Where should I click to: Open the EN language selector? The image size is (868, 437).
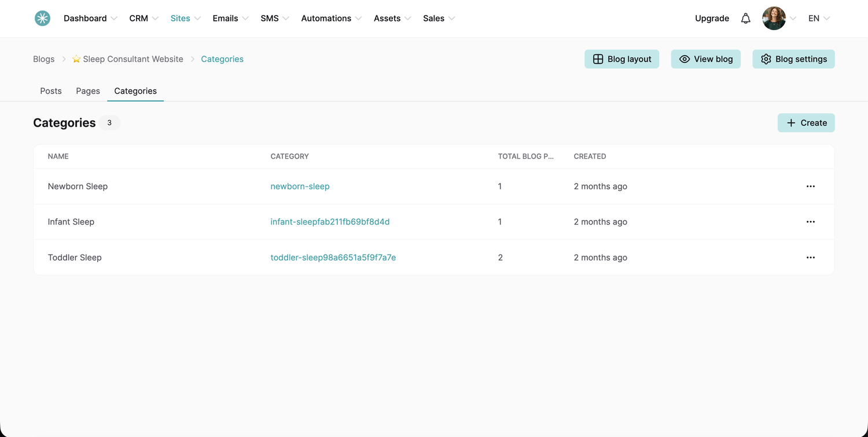point(819,19)
